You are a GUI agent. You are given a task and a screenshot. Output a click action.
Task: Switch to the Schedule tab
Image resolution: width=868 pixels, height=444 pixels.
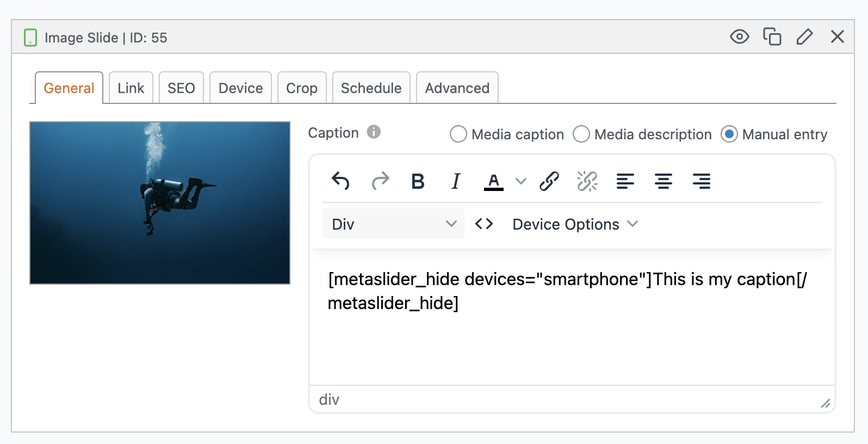tap(371, 88)
